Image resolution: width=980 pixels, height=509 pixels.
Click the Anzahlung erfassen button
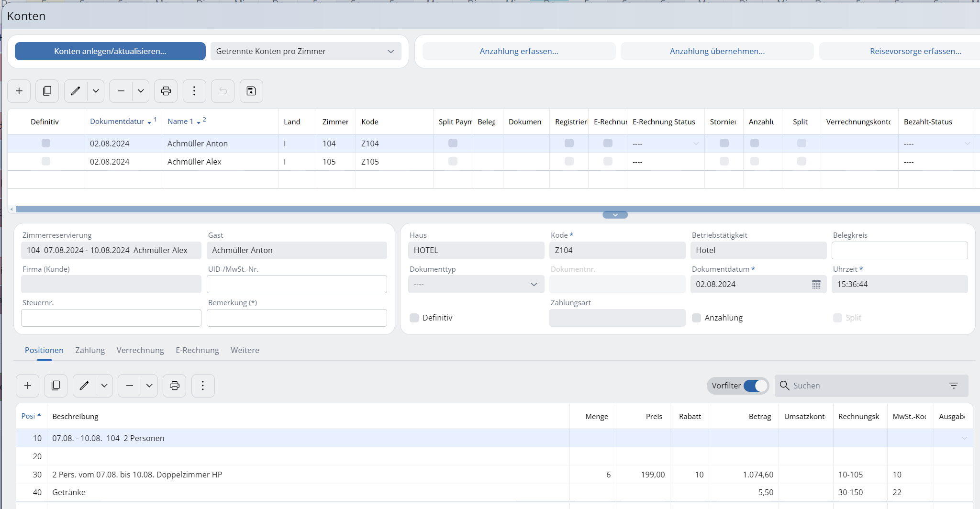click(519, 51)
